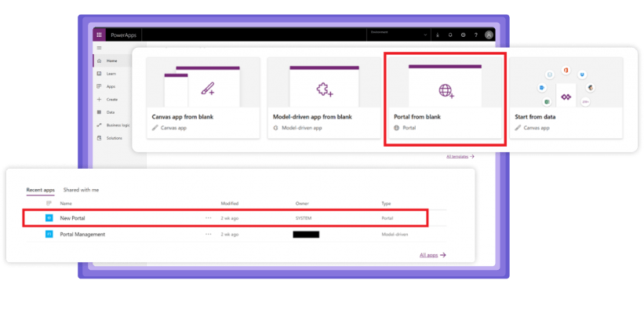Go to Home in the sidebar
The height and width of the screenshot is (317, 644).
(112, 60)
